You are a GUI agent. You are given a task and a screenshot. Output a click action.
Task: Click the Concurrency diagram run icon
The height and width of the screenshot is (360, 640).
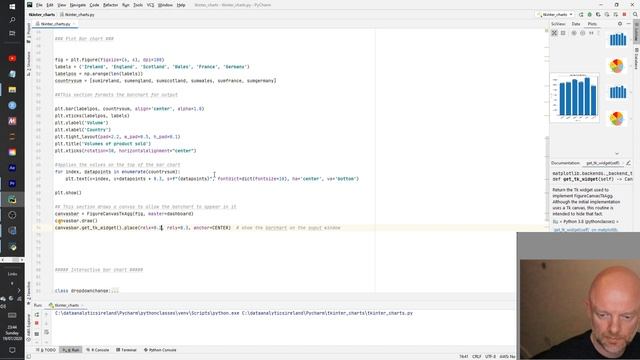click(616, 15)
